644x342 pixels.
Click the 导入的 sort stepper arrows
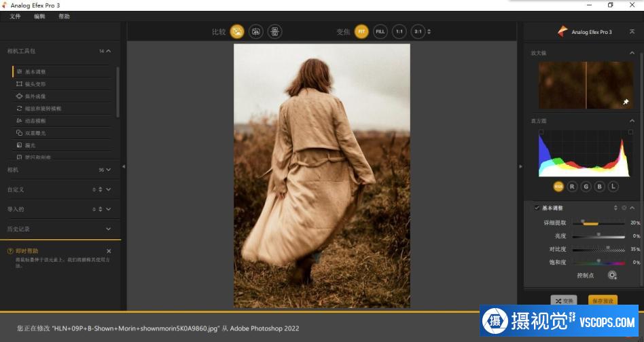click(101, 209)
